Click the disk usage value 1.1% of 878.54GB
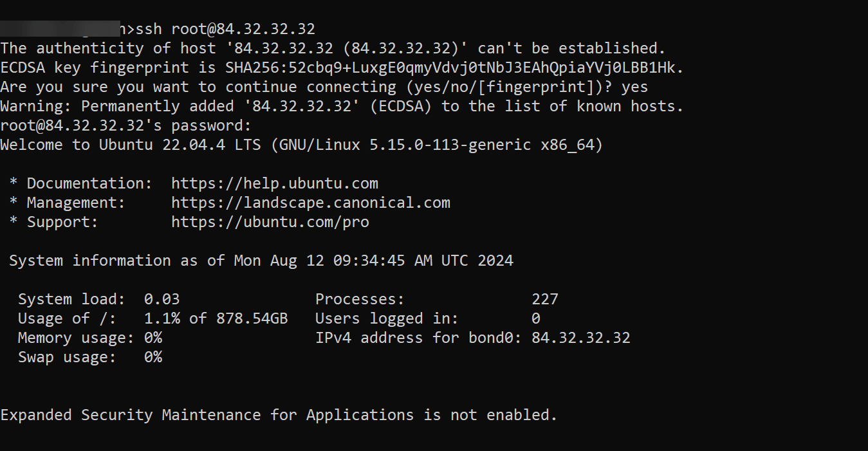 (x=216, y=318)
